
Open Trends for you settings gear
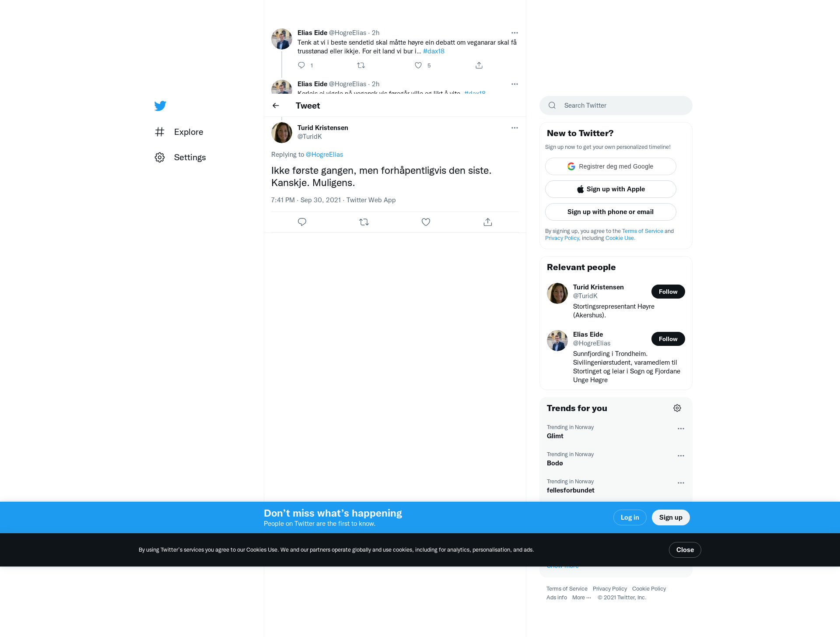point(677,408)
